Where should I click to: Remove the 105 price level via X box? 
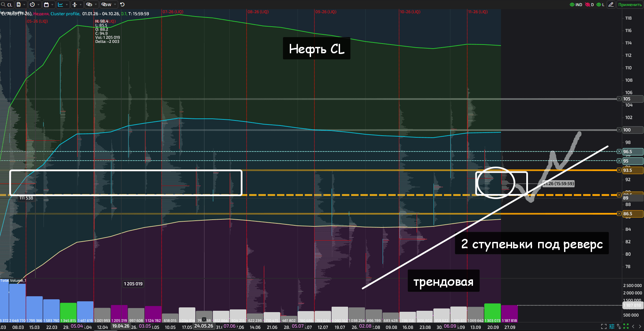point(619,99)
